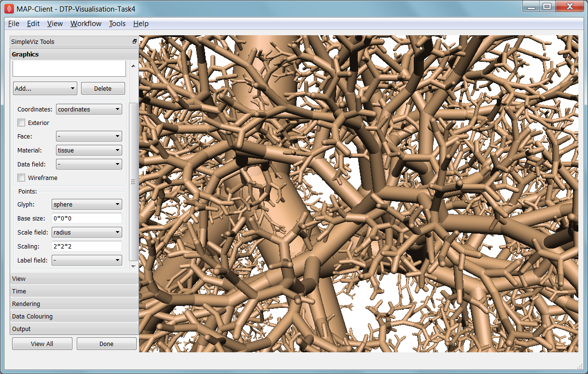Open the Material dropdown showing tissue
This screenshot has width=588, height=374.
click(x=89, y=150)
